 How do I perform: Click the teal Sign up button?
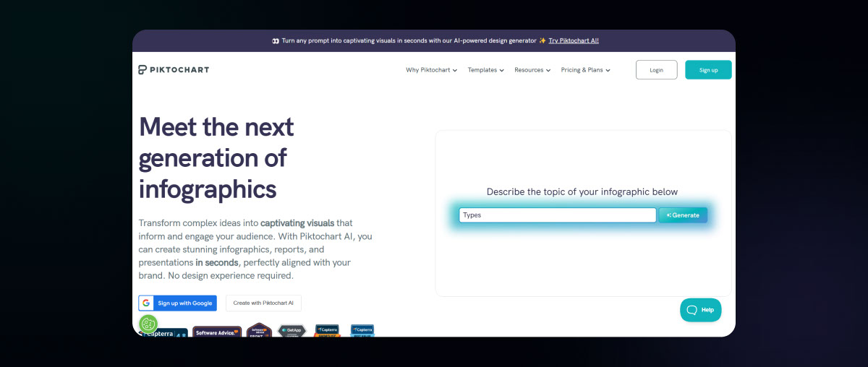[x=708, y=70]
